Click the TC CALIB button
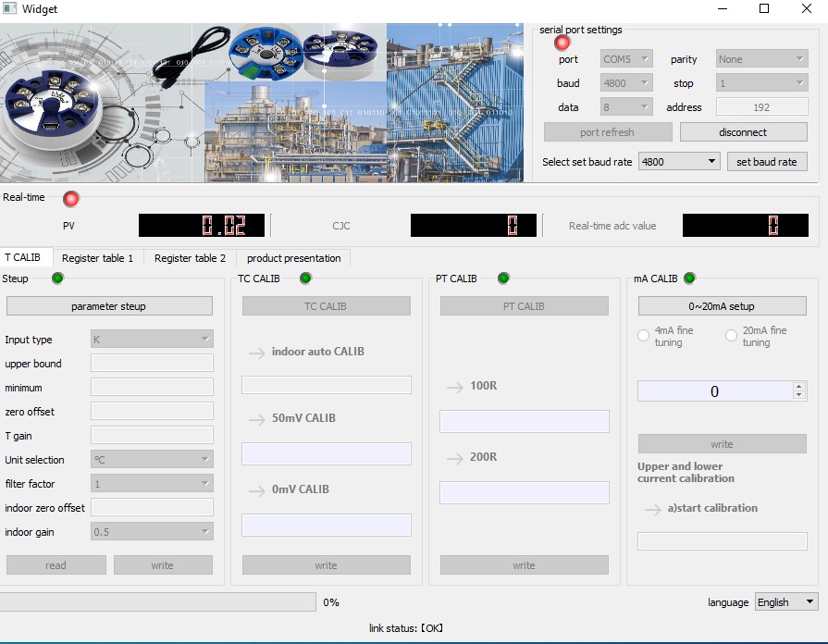Image resolution: width=828 pixels, height=644 pixels. click(x=327, y=306)
